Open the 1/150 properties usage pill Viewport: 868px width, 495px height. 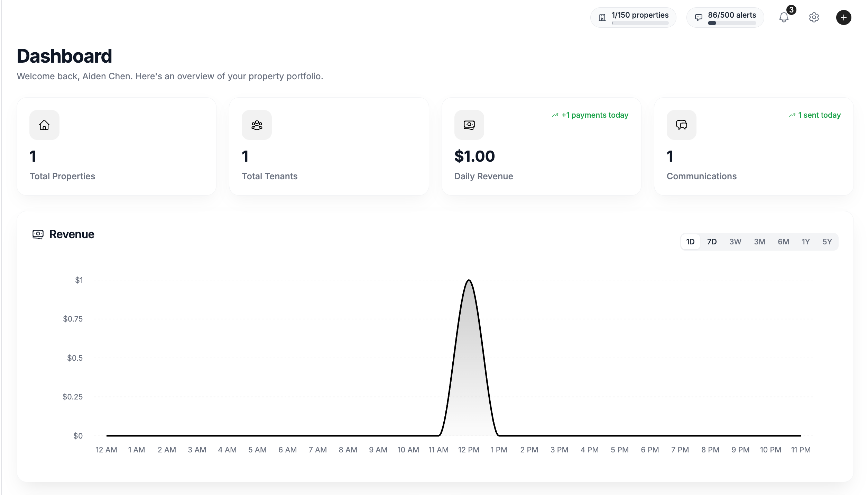point(633,17)
